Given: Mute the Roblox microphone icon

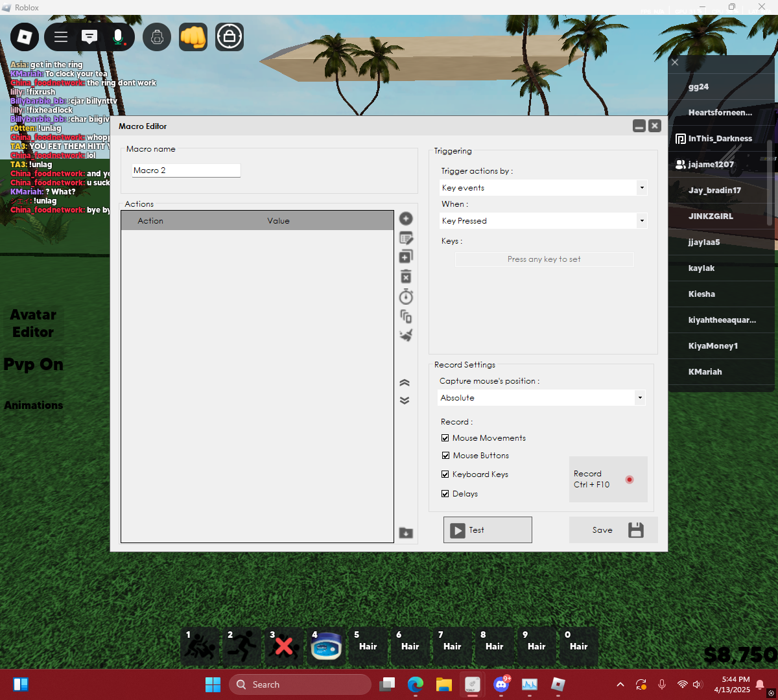Looking at the screenshot, I should [118, 37].
